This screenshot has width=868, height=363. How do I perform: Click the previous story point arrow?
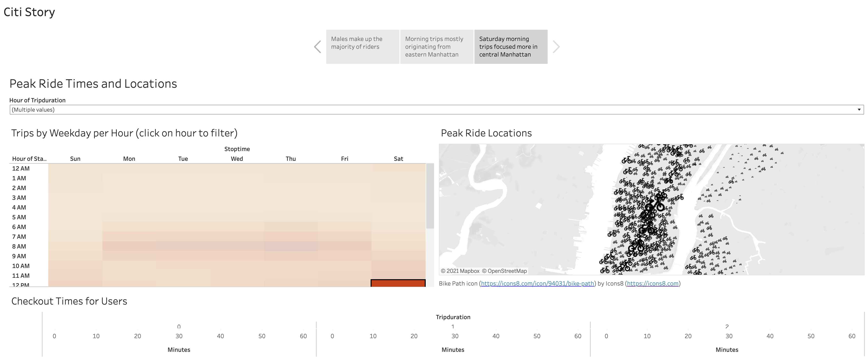[317, 47]
